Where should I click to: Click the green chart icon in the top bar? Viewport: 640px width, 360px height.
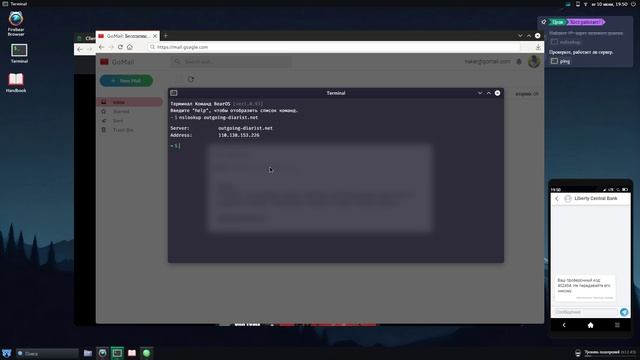pos(568,4)
